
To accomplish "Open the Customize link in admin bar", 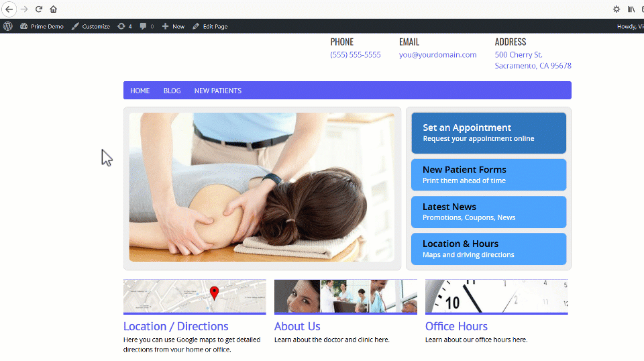I will click(x=91, y=26).
